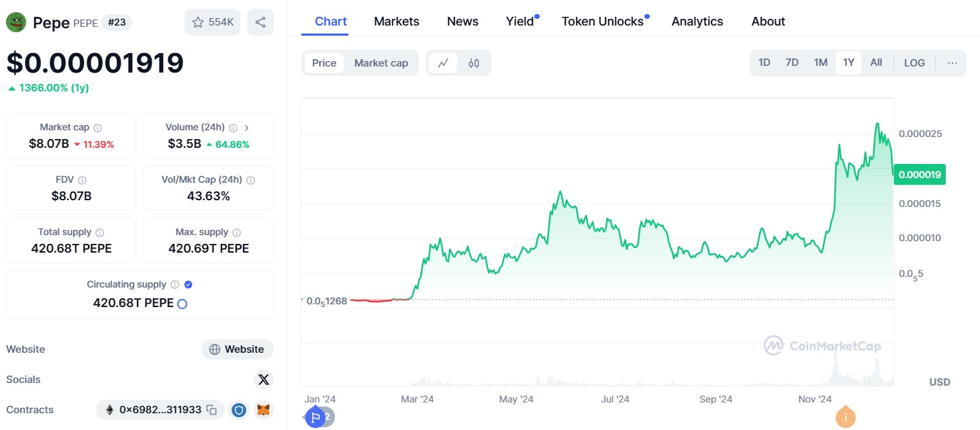The image size is (980, 430).
Task: Open the About tab
Action: point(769,21)
